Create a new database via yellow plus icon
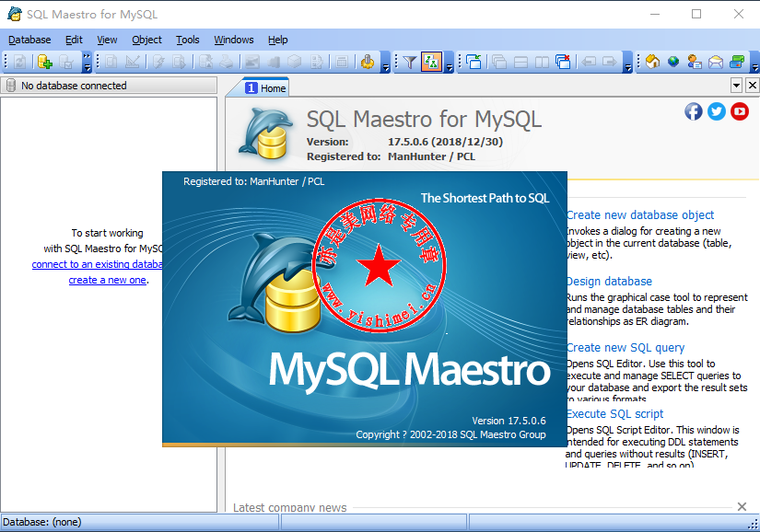 [44, 62]
